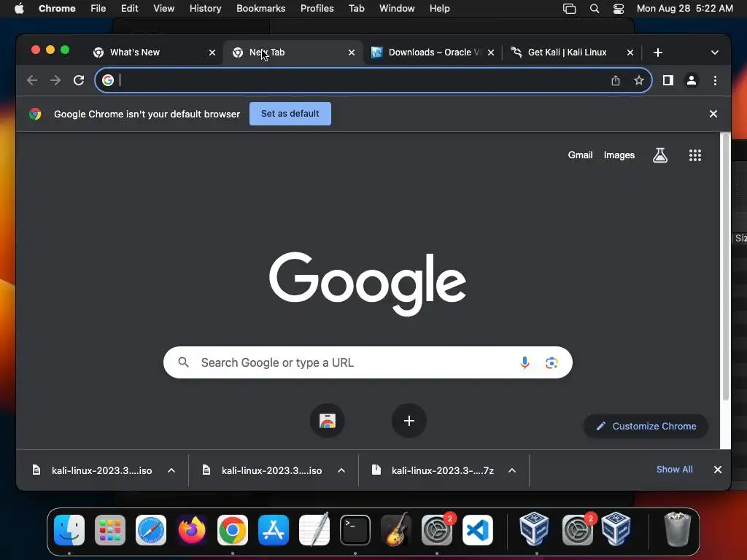Reload the current page

[79, 80]
